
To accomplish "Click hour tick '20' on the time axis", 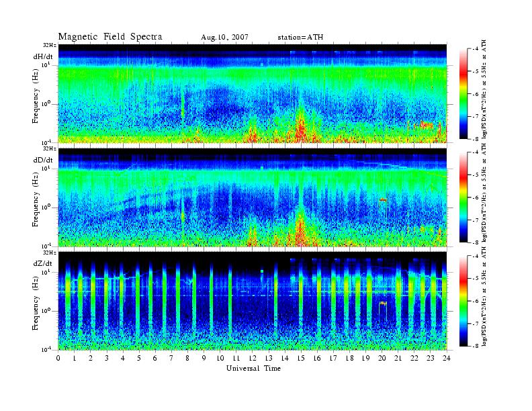I will [382, 359].
